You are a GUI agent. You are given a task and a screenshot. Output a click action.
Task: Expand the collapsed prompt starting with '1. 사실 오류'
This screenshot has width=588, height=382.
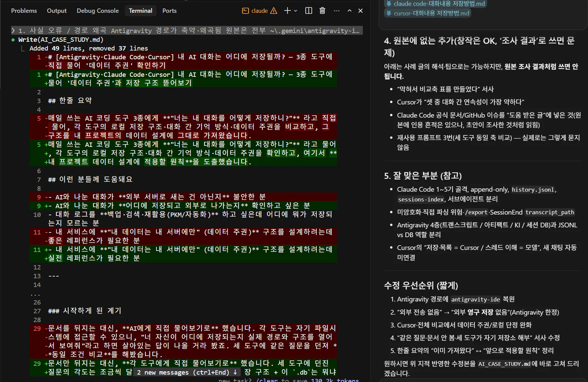click(x=187, y=30)
